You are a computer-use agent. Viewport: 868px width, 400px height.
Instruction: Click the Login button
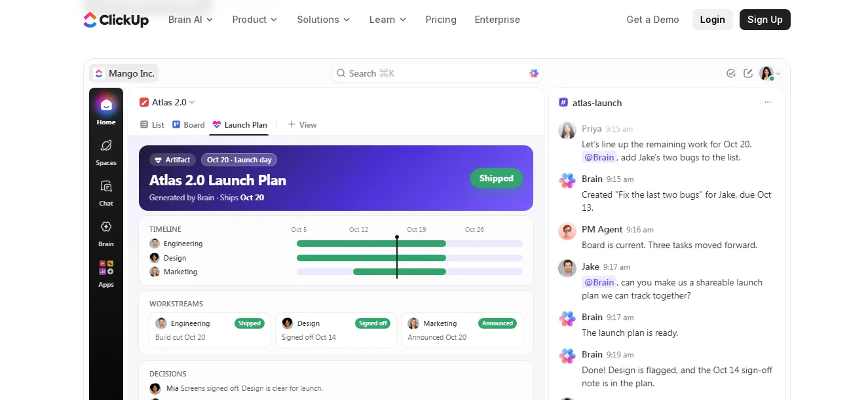(712, 20)
